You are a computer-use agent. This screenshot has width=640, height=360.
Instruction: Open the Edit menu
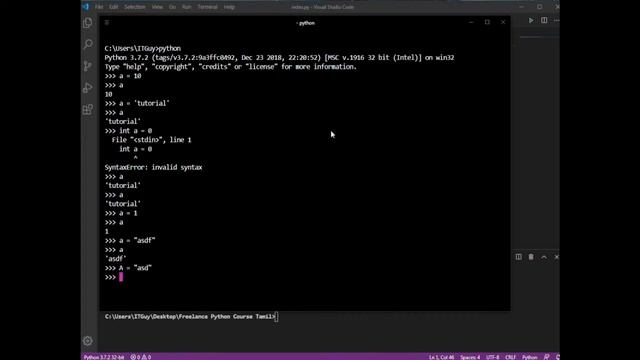pyautogui.click(x=113, y=7)
